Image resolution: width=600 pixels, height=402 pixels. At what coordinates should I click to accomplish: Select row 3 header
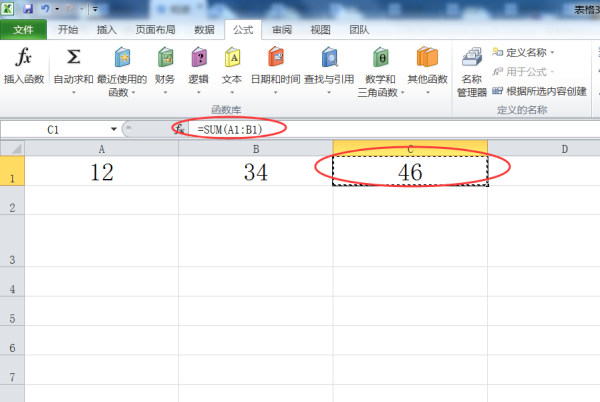pyautogui.click(x=12, y=241)
